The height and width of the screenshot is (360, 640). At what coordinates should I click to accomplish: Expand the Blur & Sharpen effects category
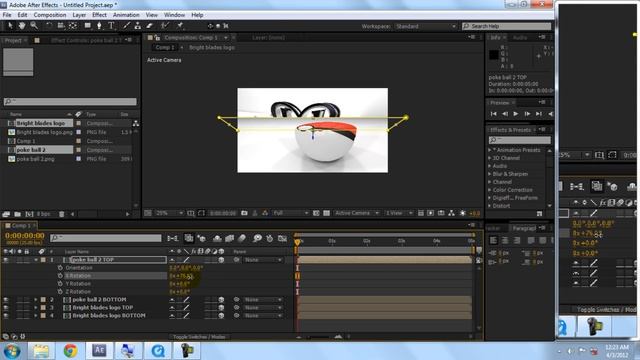[490, 174]
